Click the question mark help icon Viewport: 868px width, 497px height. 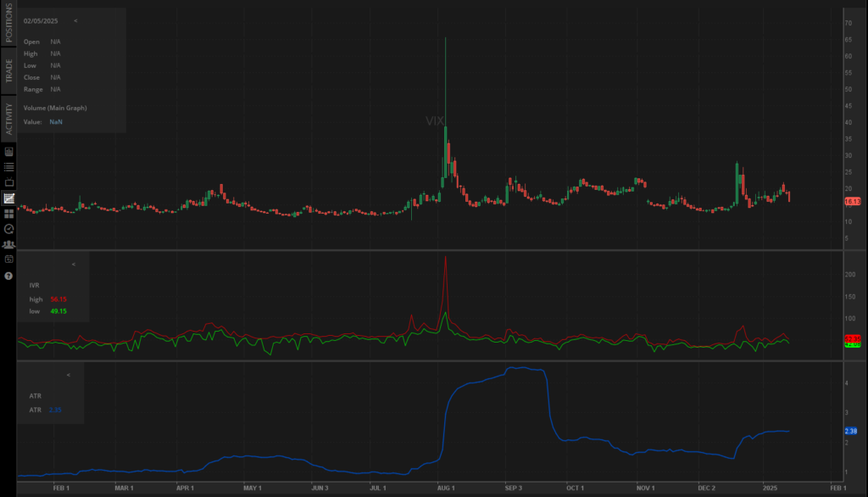9,276
